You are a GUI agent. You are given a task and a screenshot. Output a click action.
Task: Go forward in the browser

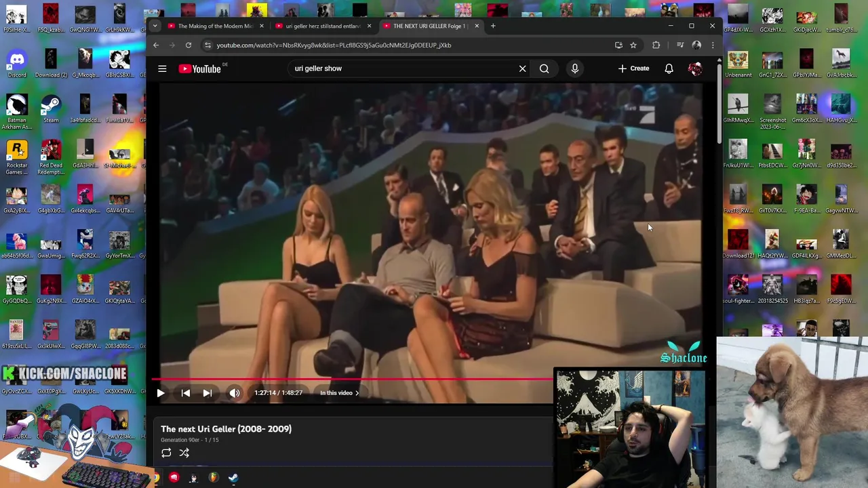(172, 45)
